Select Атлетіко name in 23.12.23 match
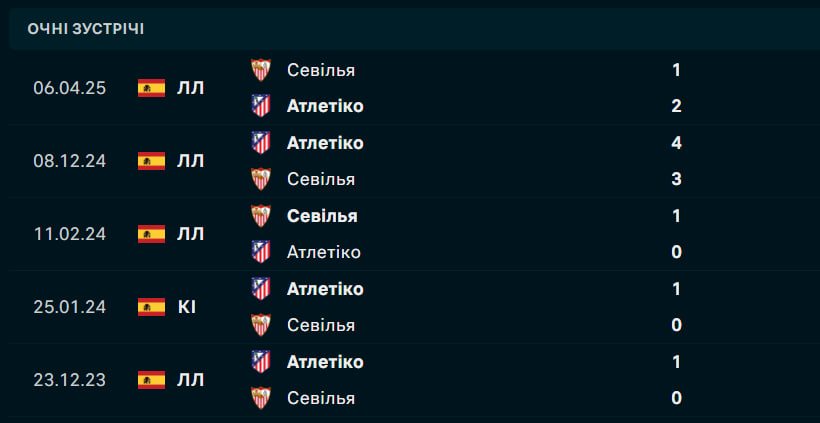Screen dimensions: 820x423 pyautogui.click(x=325, y=362)
